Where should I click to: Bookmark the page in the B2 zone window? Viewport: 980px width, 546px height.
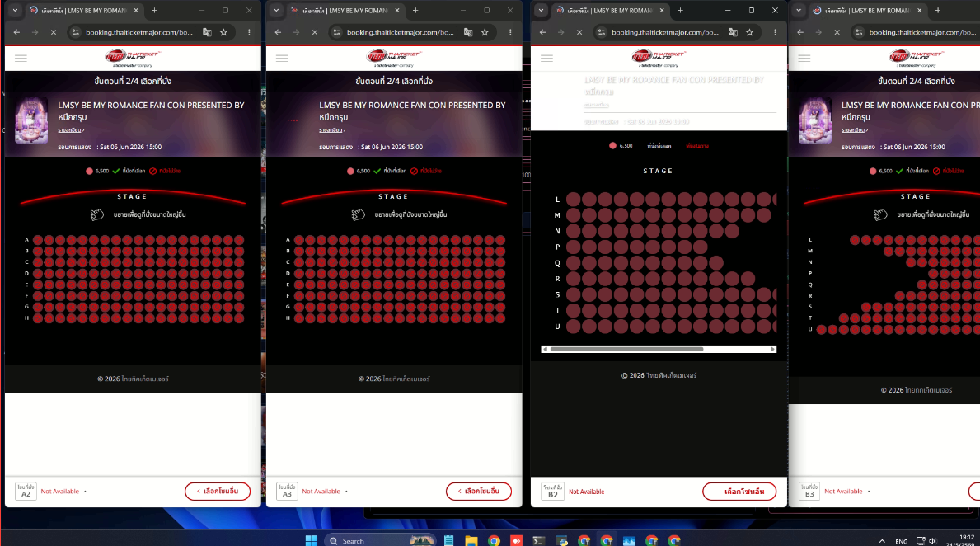pos(749,32)
